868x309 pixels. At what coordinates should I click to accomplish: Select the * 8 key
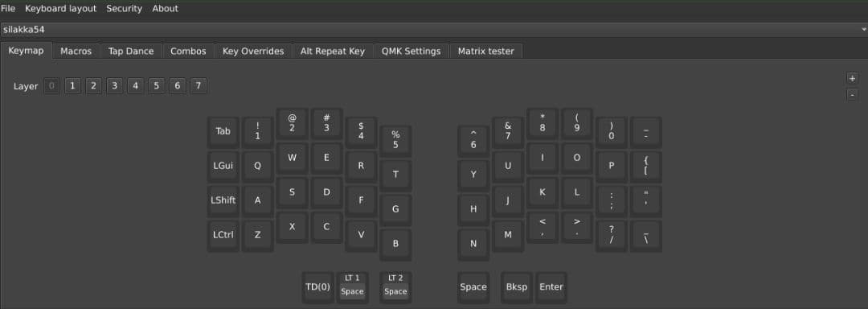click(x=542, y=123)
